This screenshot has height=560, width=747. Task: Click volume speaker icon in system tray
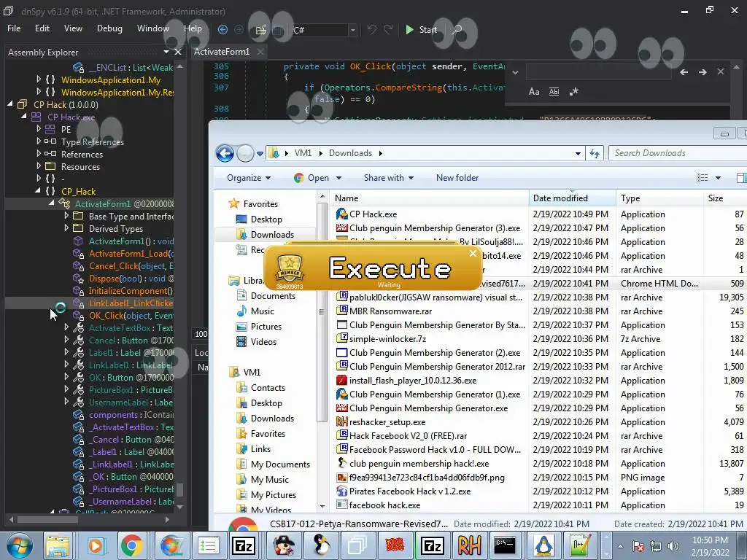click(673, 545)
